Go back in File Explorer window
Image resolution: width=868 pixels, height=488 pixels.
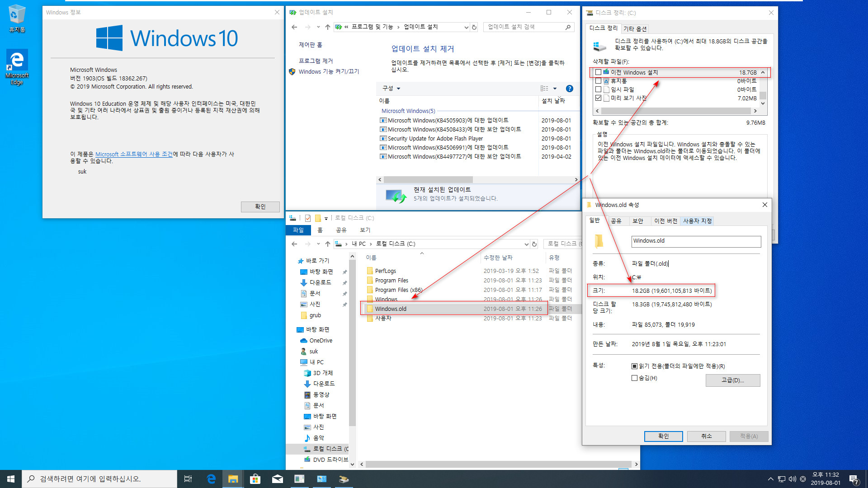(x=294, y=244)
